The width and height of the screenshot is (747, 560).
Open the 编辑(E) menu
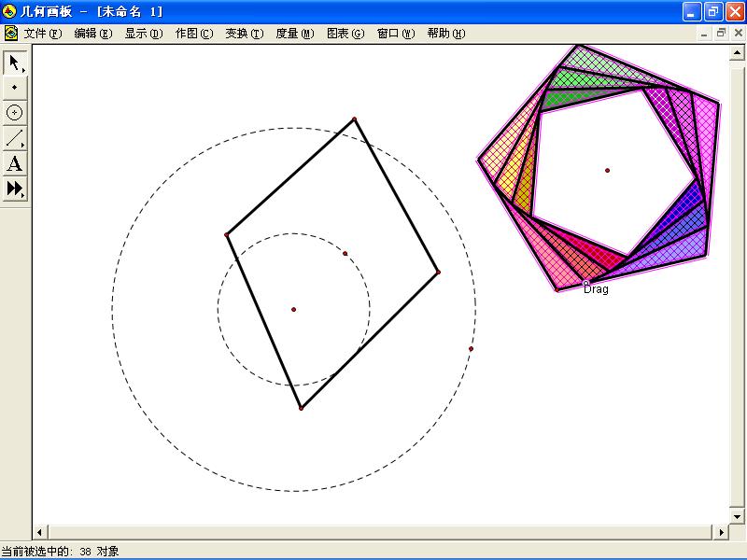(x=93, y=34)
